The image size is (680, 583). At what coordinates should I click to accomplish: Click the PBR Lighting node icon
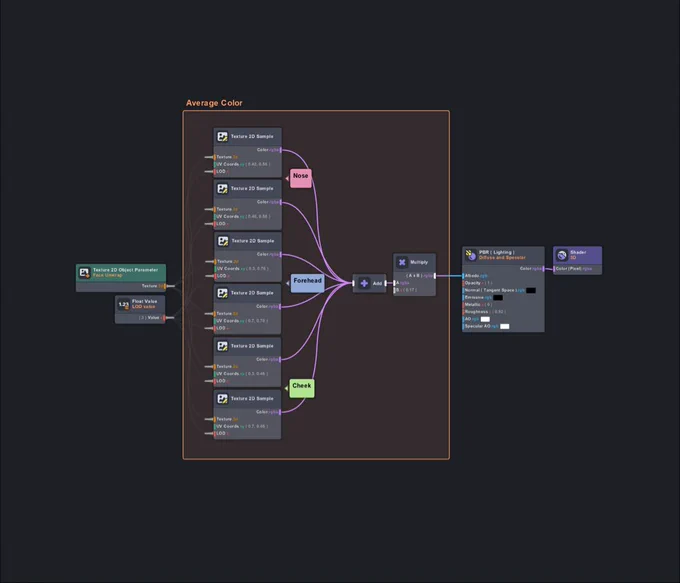tap(471, 255)
